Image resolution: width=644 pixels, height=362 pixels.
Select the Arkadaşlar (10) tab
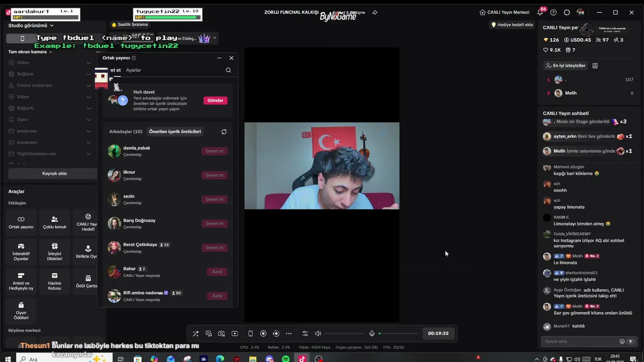tap(126, 132)
